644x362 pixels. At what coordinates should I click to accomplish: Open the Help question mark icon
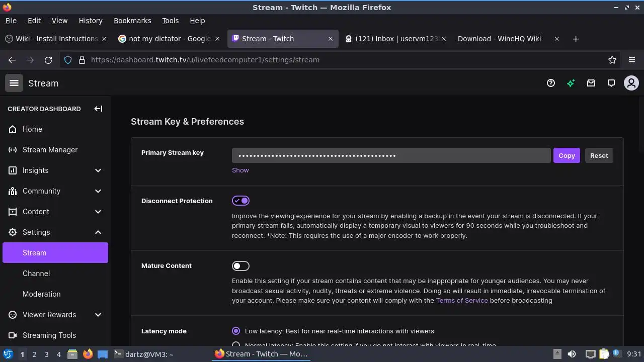(x=551, y=83)
